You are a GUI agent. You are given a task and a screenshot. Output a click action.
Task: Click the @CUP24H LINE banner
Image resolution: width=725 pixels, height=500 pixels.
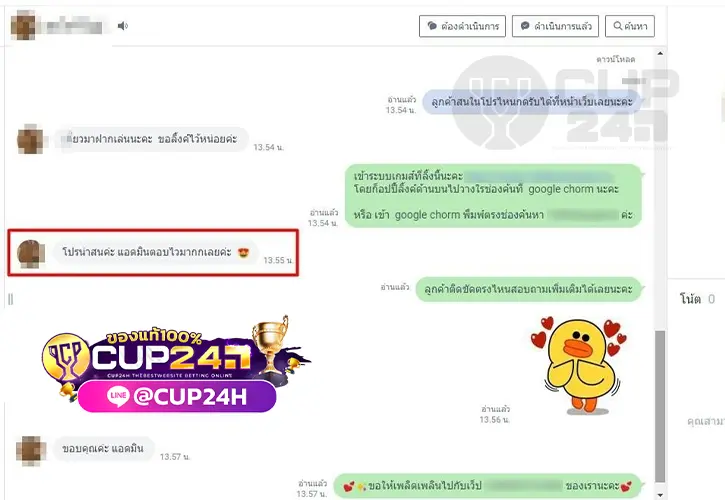177,396
